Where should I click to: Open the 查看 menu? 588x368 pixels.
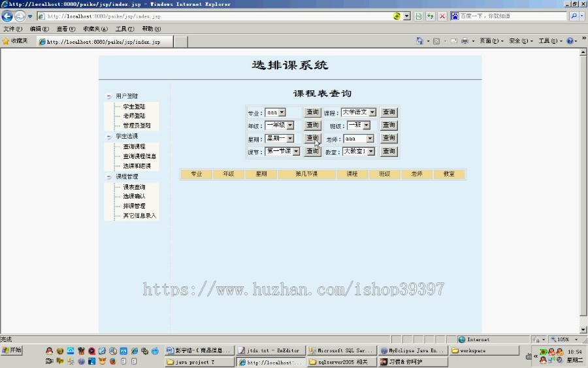click(x=66, y=29)
